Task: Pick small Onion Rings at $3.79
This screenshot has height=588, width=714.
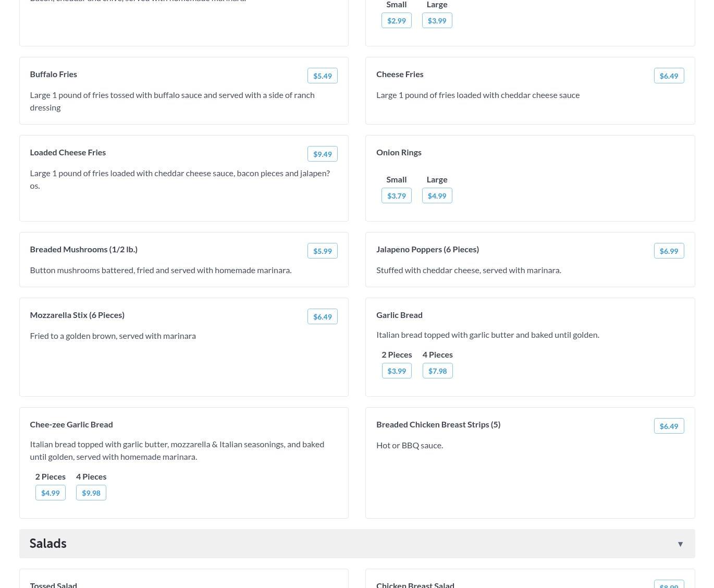Action: point(396,195)
